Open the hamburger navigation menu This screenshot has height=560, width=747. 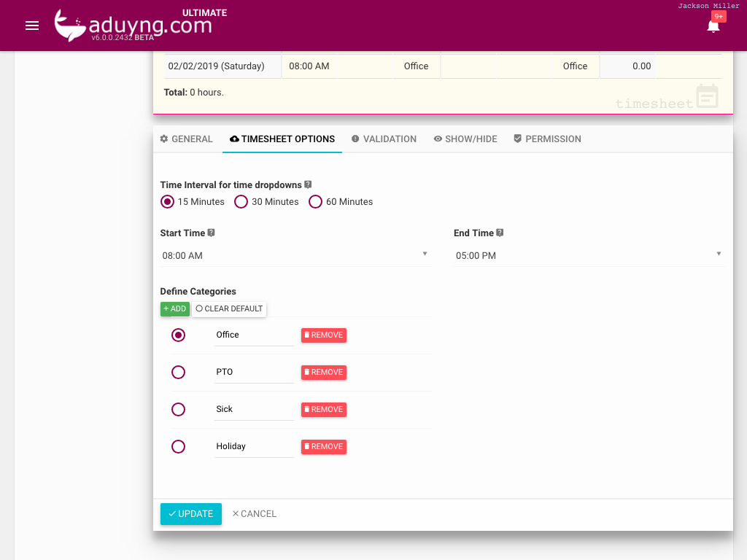pos(31,25)
